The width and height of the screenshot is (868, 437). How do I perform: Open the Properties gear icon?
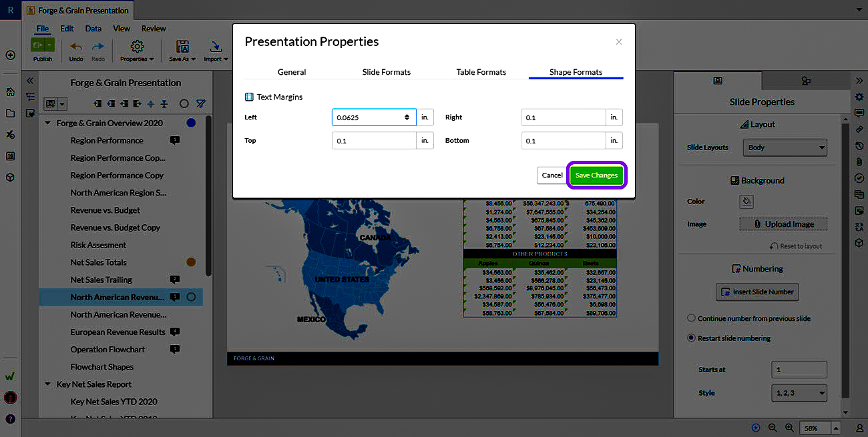click(x=137, y=47)
